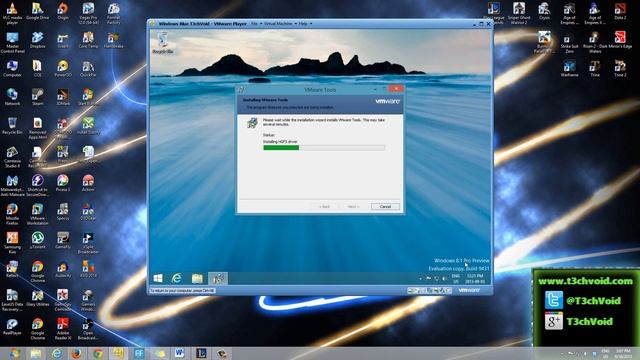Open Master Control Panel desktop icon
The width and height of the screenshot is (640, 360).
12,42
